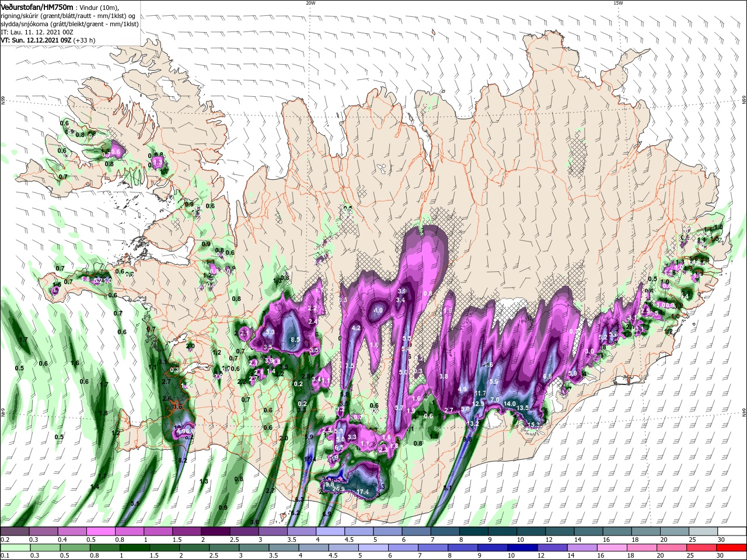
Task: Click the Veðurstofan/HM750m title
Action: tap(37, 6)
